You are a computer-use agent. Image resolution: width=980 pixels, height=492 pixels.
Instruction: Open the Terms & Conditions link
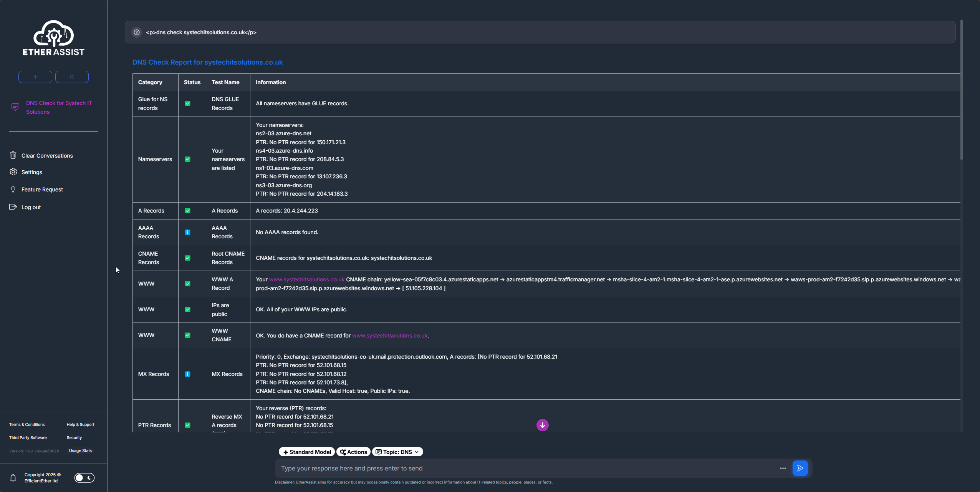pos(27,424)
